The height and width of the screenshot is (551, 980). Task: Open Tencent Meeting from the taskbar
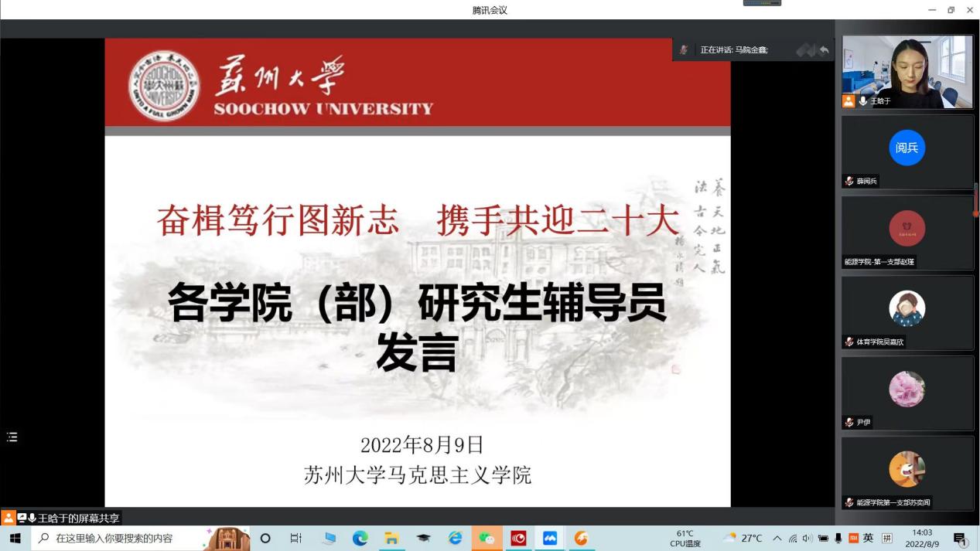coord(549,538)
